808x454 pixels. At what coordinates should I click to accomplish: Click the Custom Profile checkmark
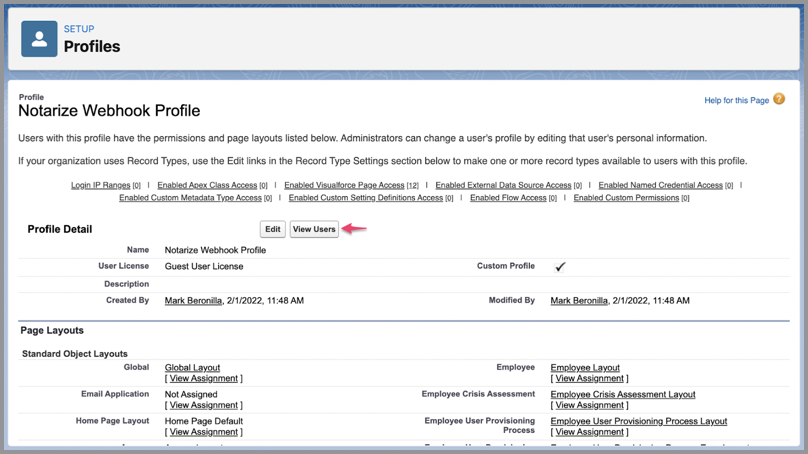[560, 267]
